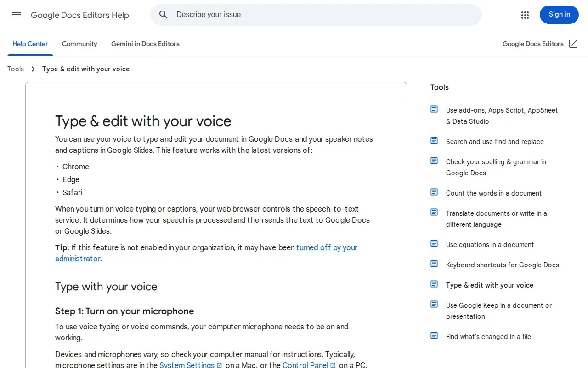Open the Google apps grid
Screen dimensions: 588x368
click(x=525, y=15)
